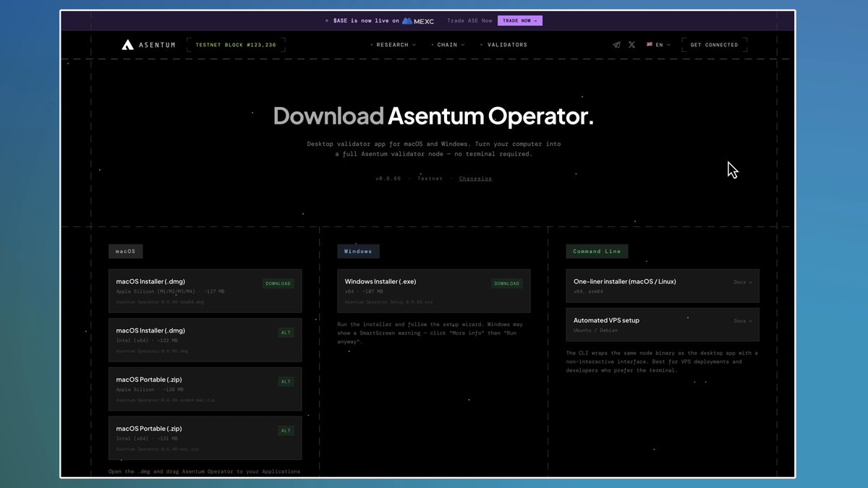Viewport: 868px width, 488px height.
Task: Click the "x64, arm64" text
Action: pos(589,291)
